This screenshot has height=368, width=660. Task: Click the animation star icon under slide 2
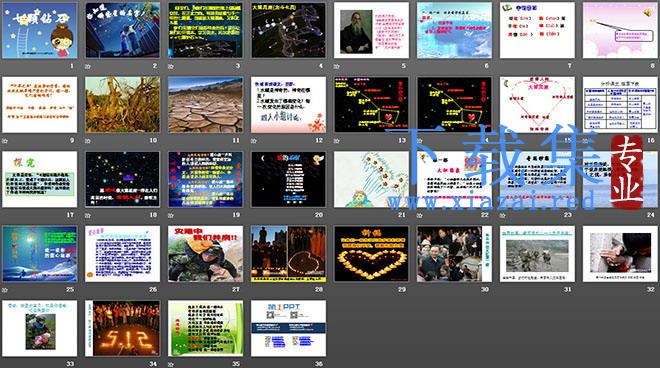pos(88,66)
